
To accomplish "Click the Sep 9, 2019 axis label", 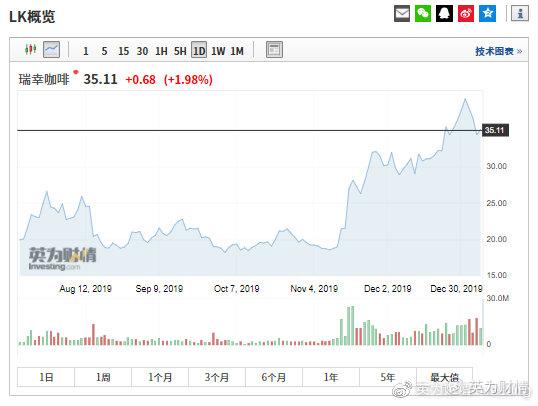I will click(x=159, y=289).
